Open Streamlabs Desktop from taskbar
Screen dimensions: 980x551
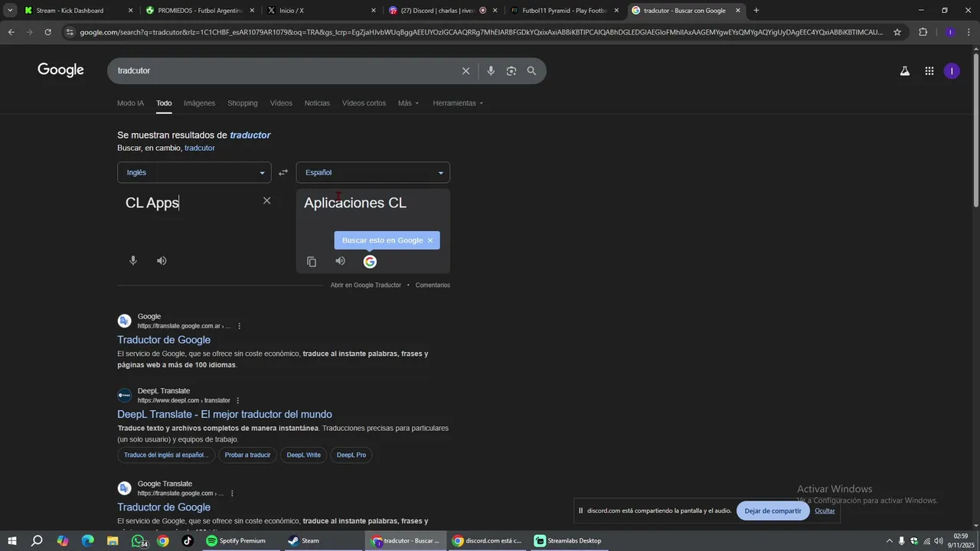[x=569, y=541]
